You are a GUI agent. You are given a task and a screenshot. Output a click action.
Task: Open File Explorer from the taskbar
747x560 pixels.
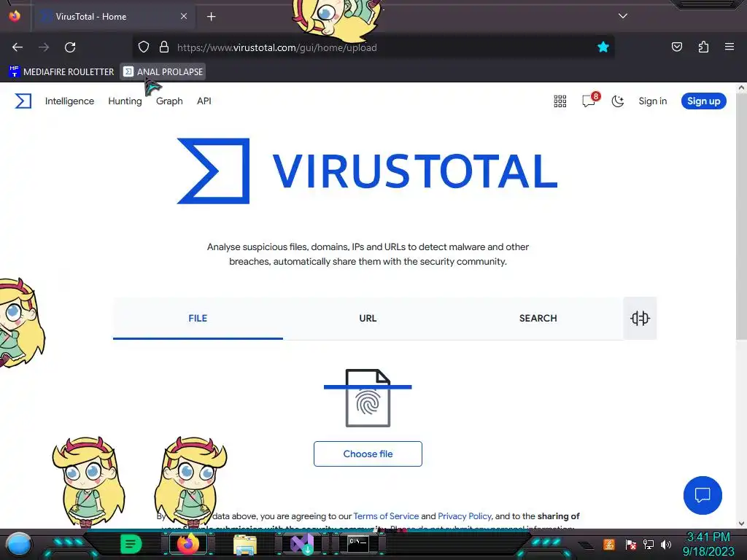coord(245,544)
